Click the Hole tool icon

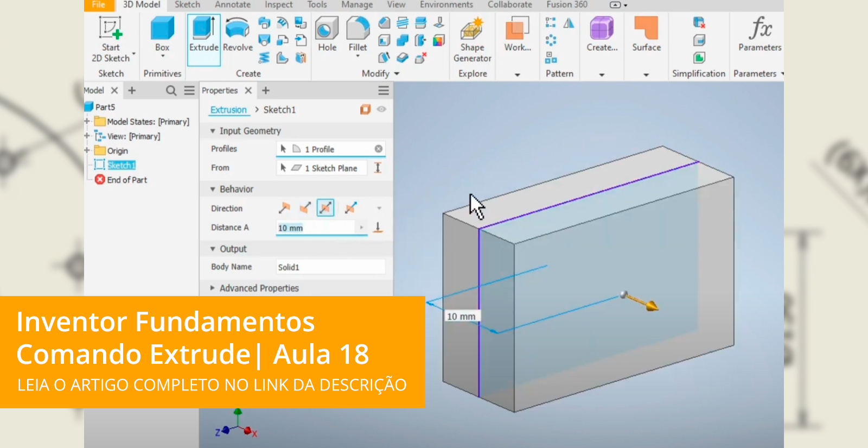pos(327,29)
